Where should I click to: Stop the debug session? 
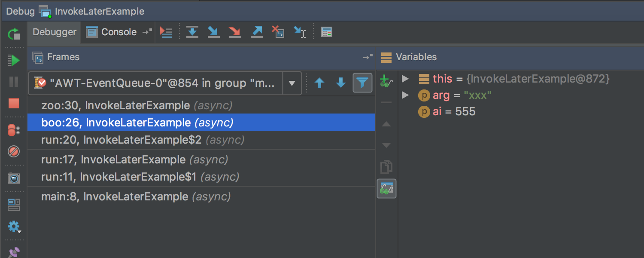pyautogui.click(x=14, y=103)
